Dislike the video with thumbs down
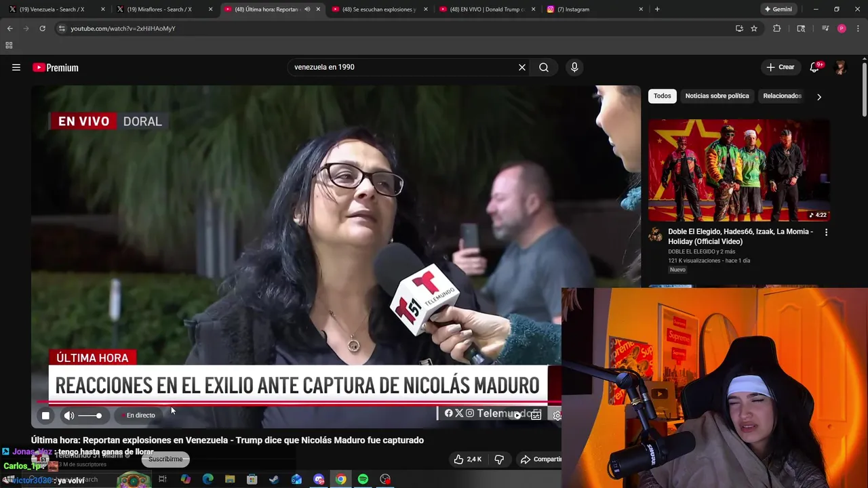 coord(499,460)
